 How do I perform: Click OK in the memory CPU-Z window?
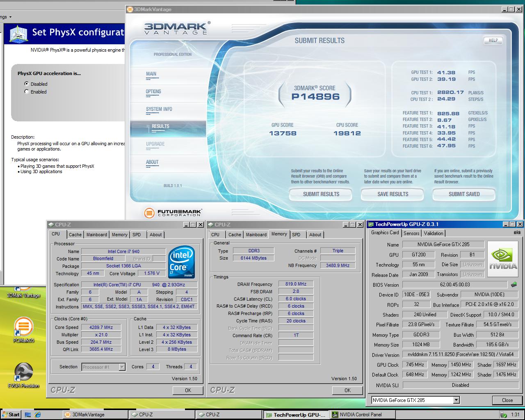click(x=347, y=390)
